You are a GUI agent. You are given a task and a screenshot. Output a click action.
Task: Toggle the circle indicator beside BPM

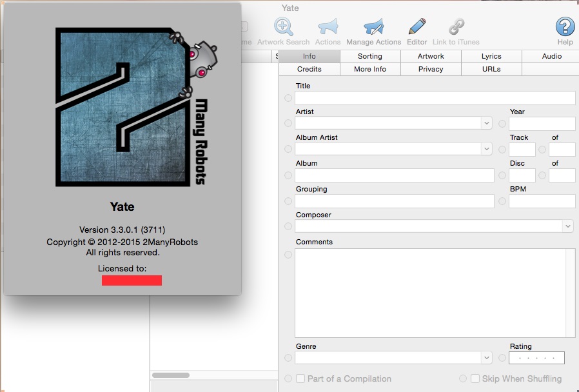pyautogui.click(x=502, y=201)
